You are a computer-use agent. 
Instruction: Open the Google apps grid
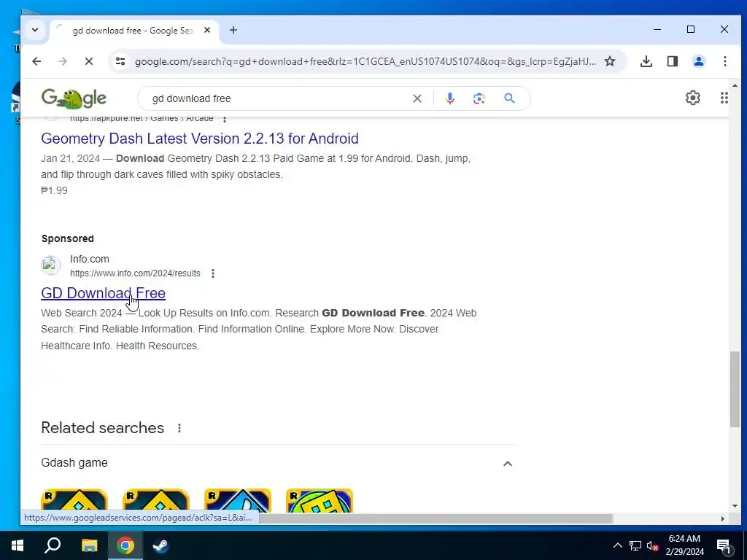pos(724,98)
